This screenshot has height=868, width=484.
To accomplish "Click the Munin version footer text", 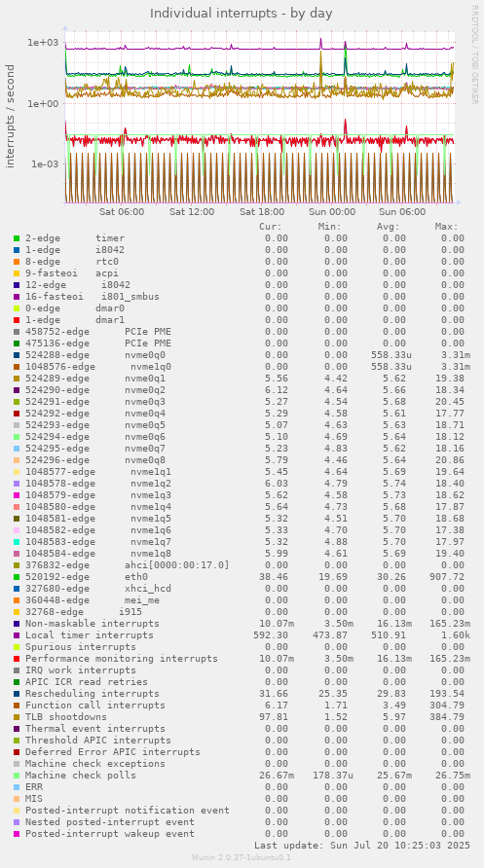I will click(242, 857).
